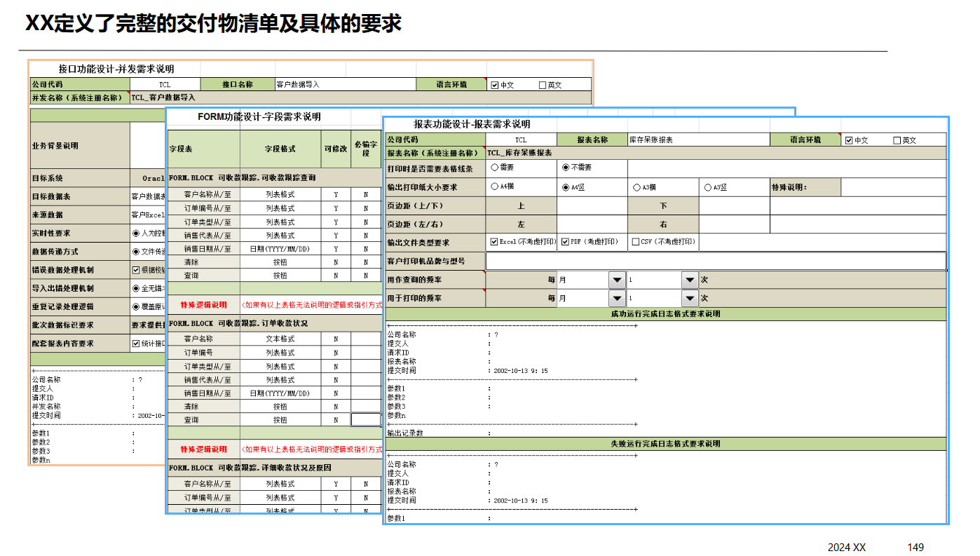Select the radio button in the 重复记录处理逻辑 row

(136, 306)
